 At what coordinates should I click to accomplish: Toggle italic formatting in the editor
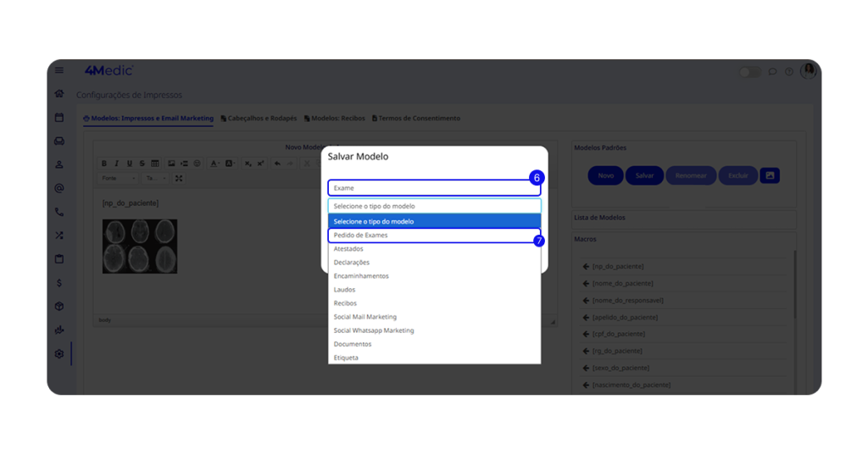point(117,164)
